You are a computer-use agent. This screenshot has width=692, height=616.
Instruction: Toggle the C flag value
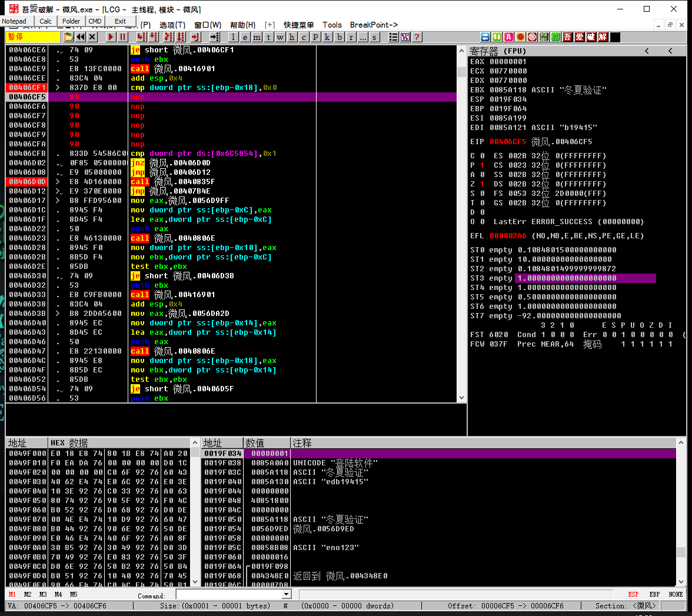[x=482, y=156]
